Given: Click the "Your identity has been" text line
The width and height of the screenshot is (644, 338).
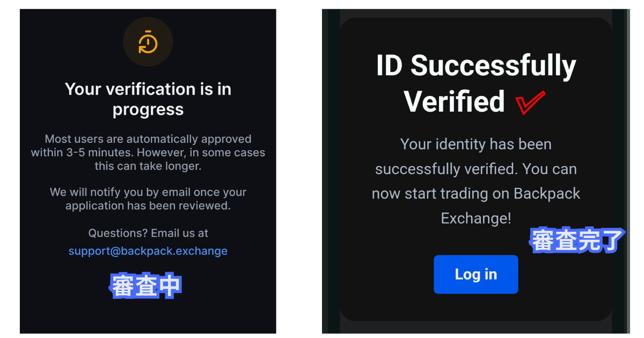Looking at the screenshot, I should (476, 144).
